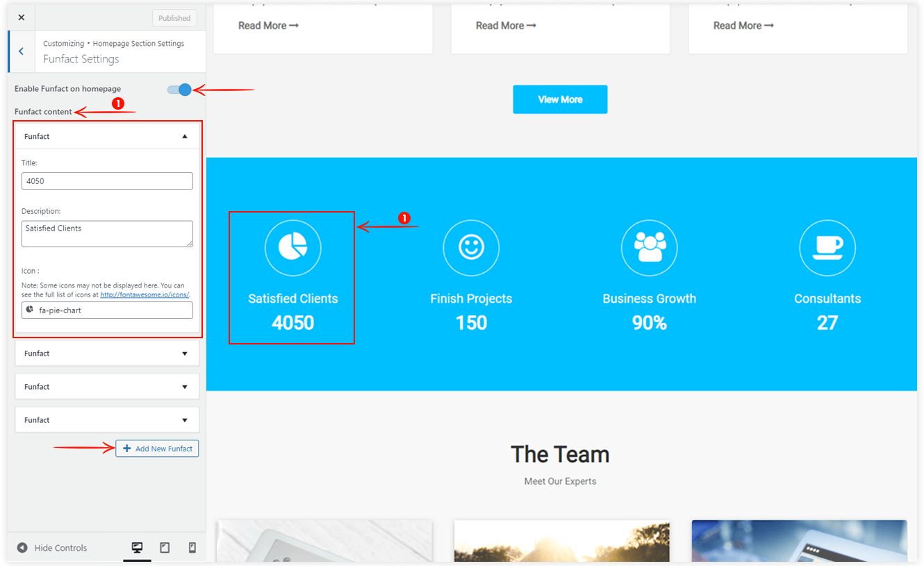
Task: Click the Icon : field label
Action: coord(31,271)
